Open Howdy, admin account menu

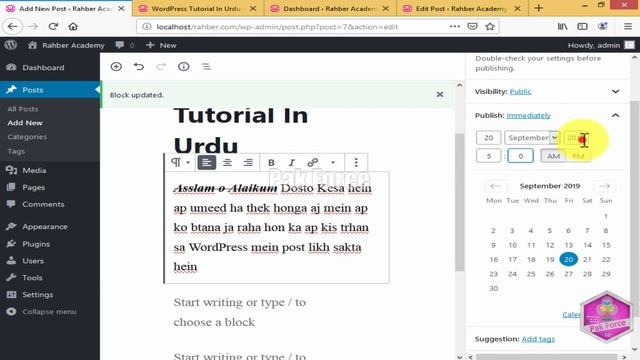click(601, 45)
